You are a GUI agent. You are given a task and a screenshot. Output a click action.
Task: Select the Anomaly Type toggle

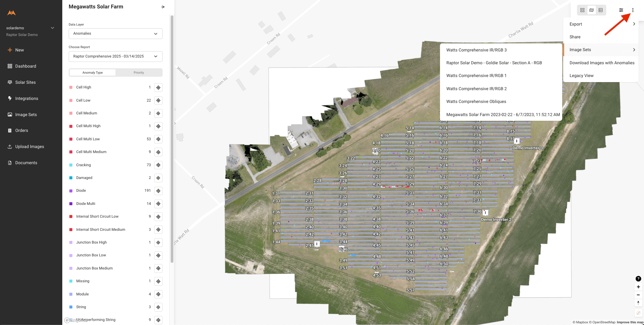point(93,73)
